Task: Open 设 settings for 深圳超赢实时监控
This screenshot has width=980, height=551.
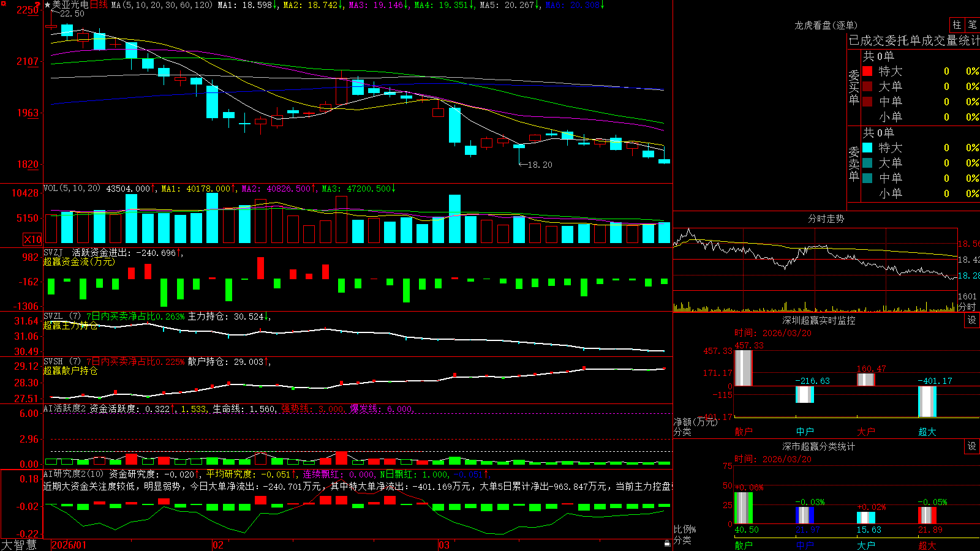Action: [972, 320]
